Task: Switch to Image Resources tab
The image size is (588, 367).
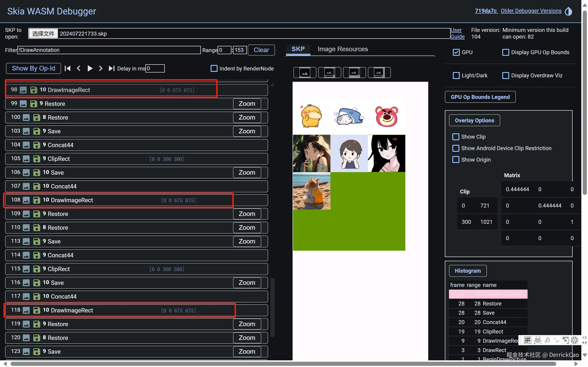Action: click(343, 49)
